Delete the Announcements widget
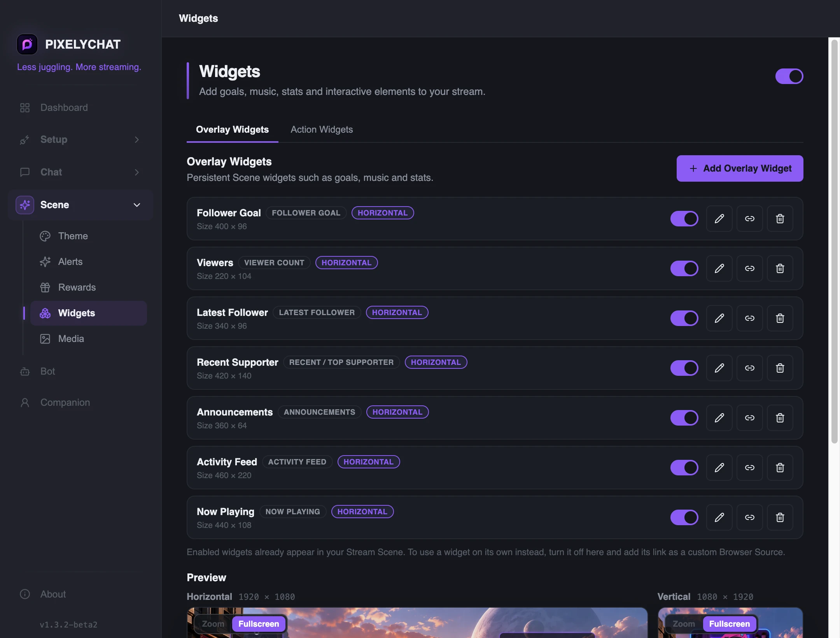 click(x=780, y=418)
